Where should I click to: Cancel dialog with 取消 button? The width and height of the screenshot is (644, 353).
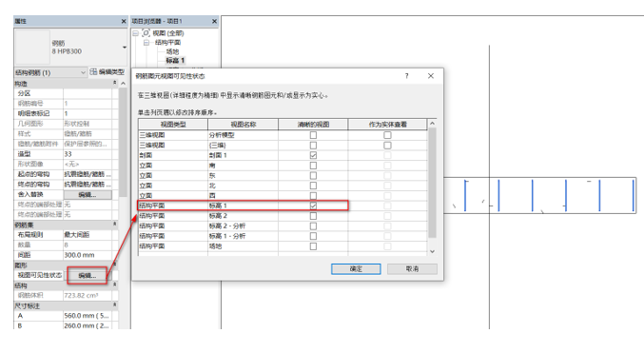[412, 268]
